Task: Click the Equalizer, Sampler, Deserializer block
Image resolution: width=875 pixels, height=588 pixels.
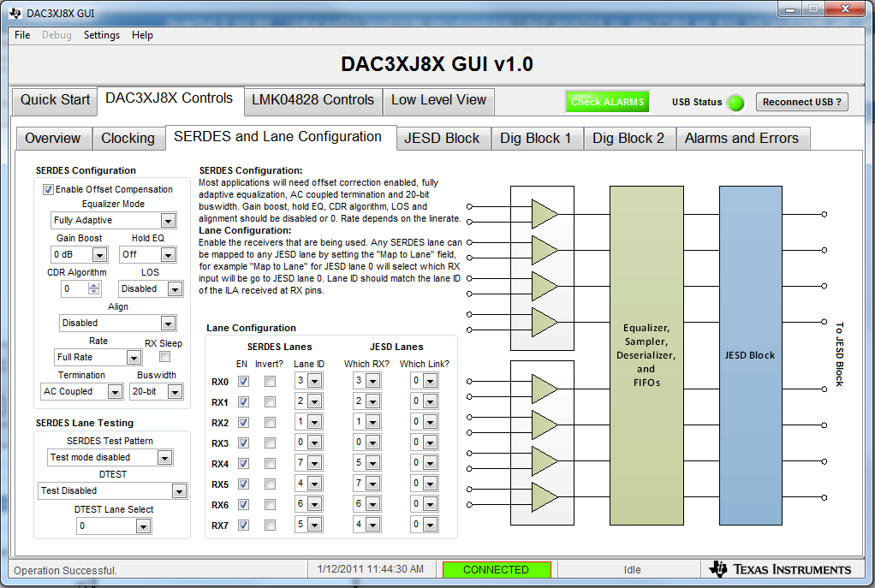Action: point(646,355)
